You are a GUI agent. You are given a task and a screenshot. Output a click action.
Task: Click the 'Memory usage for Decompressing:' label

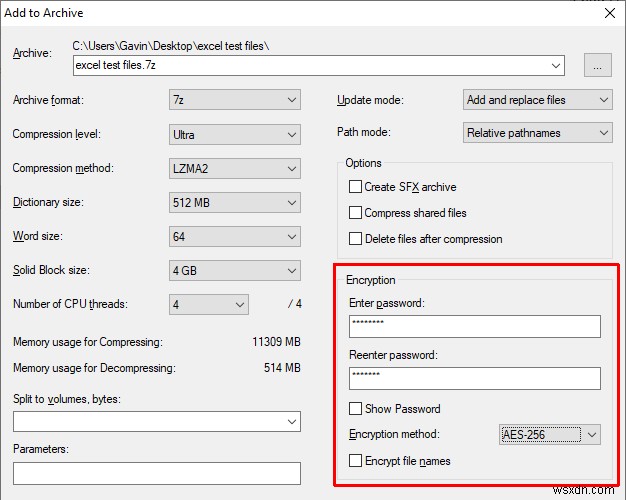95,368
